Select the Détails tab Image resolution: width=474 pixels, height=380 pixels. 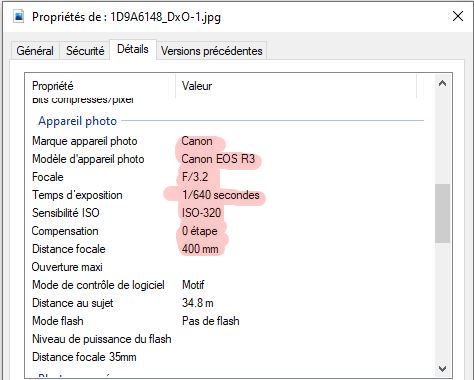coord(133,49)
